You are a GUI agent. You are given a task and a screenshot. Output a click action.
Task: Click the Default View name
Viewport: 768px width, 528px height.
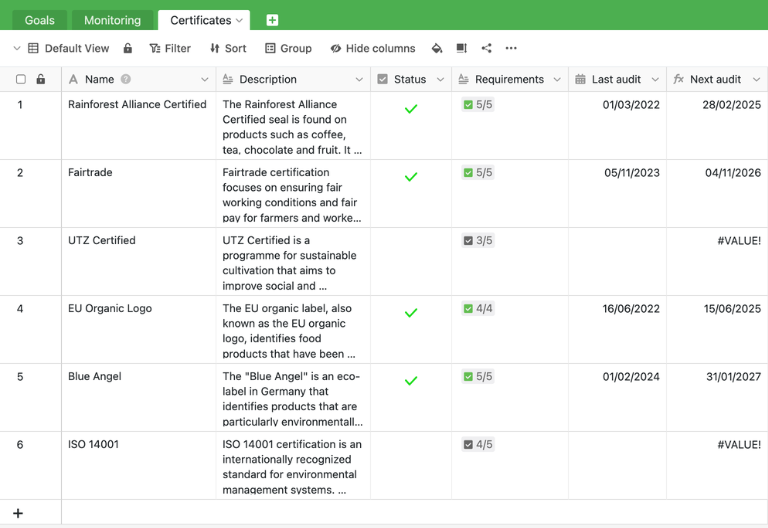[x=77, y=48]
